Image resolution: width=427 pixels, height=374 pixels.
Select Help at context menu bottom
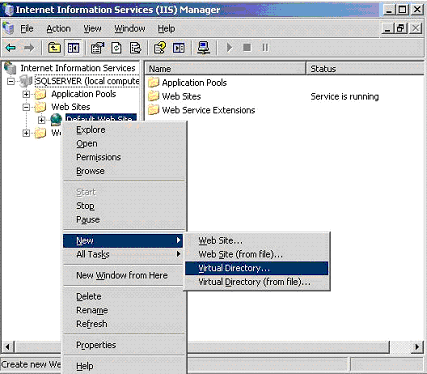tap(124, 366)
